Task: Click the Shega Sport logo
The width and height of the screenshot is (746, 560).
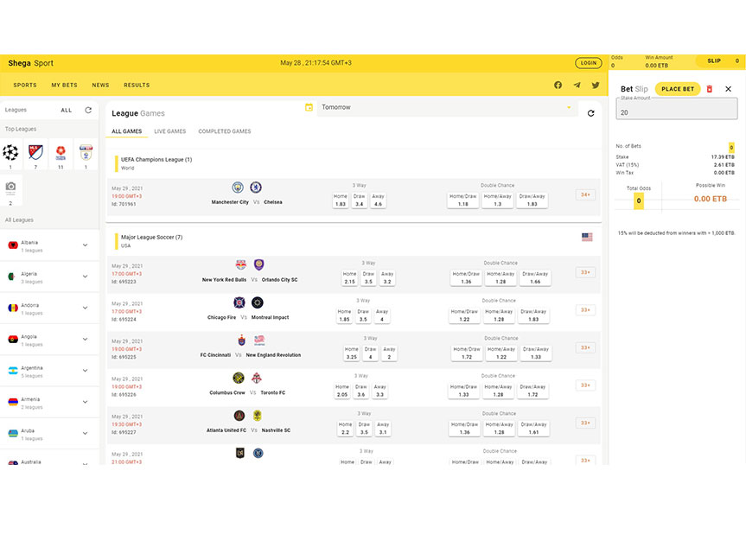Action: coord(30,63)
